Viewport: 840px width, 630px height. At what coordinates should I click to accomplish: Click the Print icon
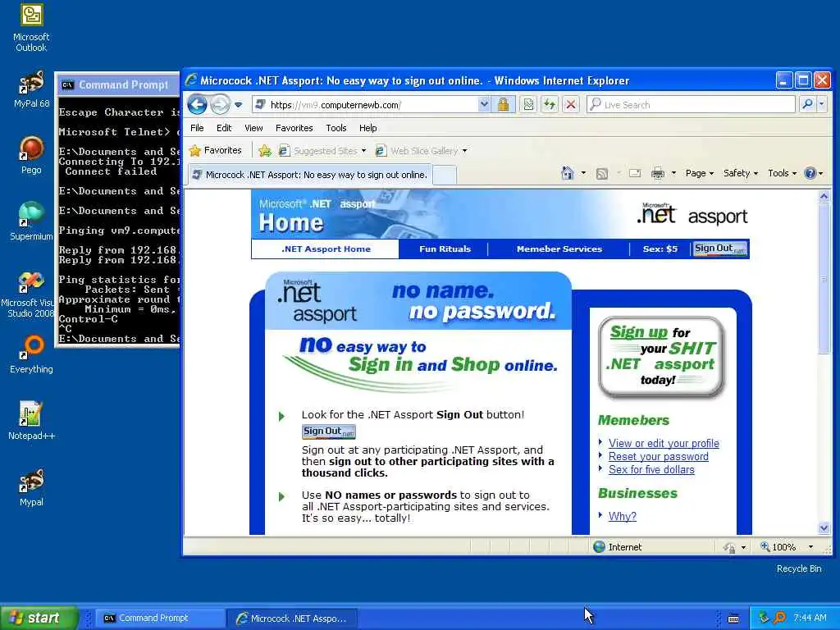pyautogui.click(x=657, y=173)
